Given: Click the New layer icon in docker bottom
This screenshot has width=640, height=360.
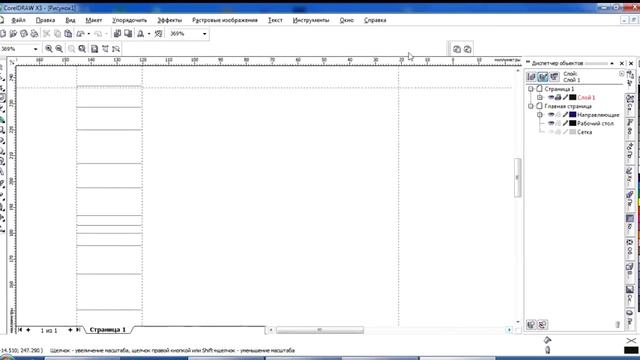Looking at the screenshot, I should (x=531, y=325).
